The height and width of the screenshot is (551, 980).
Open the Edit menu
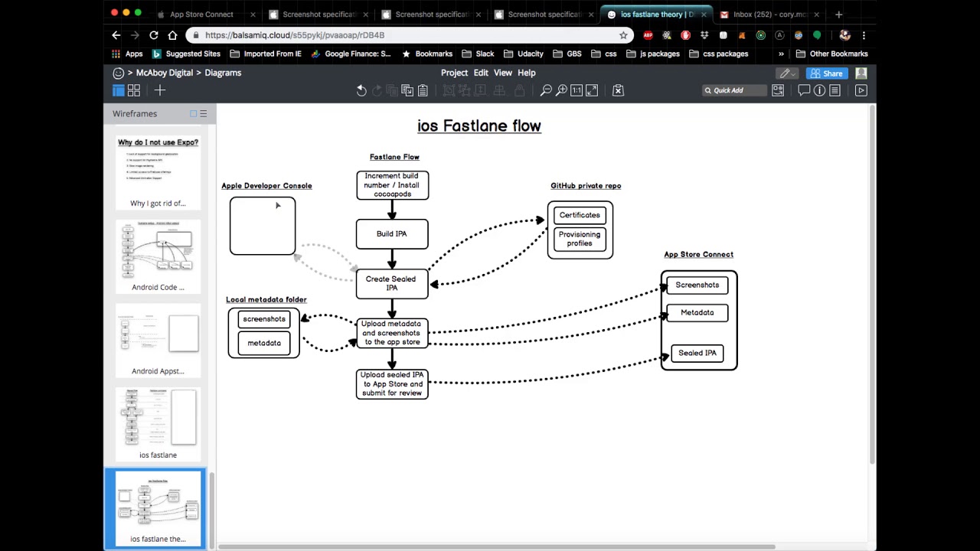(481, 73)
